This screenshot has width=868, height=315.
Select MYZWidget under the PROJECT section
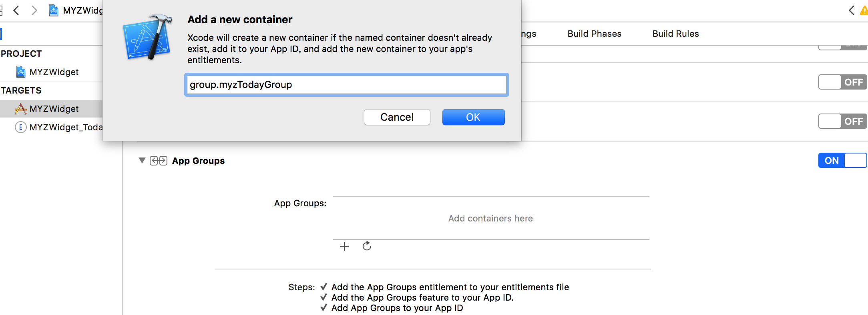pyautogui.click(x=54, y=72)
